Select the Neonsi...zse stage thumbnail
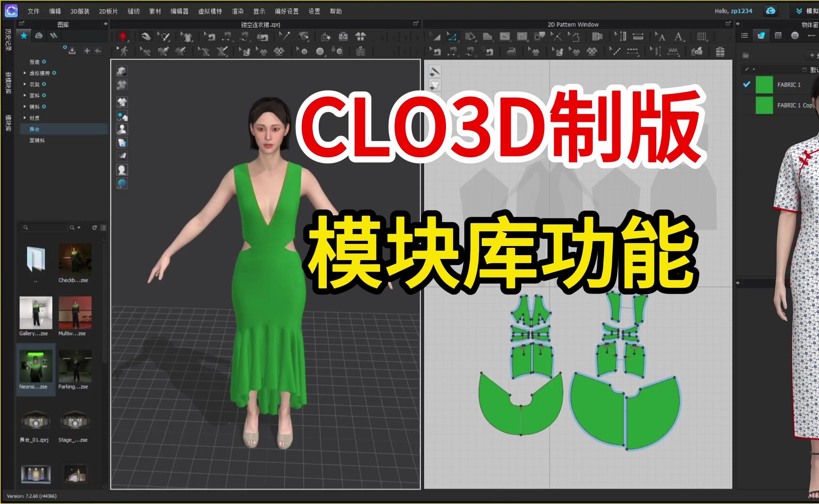Screen dimensions: 819x504 [36, 370]
